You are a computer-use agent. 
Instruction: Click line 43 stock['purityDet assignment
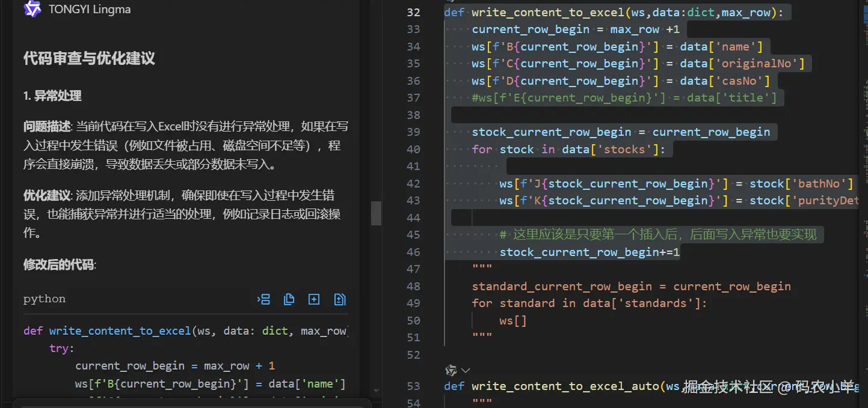(x=679, y=200)
